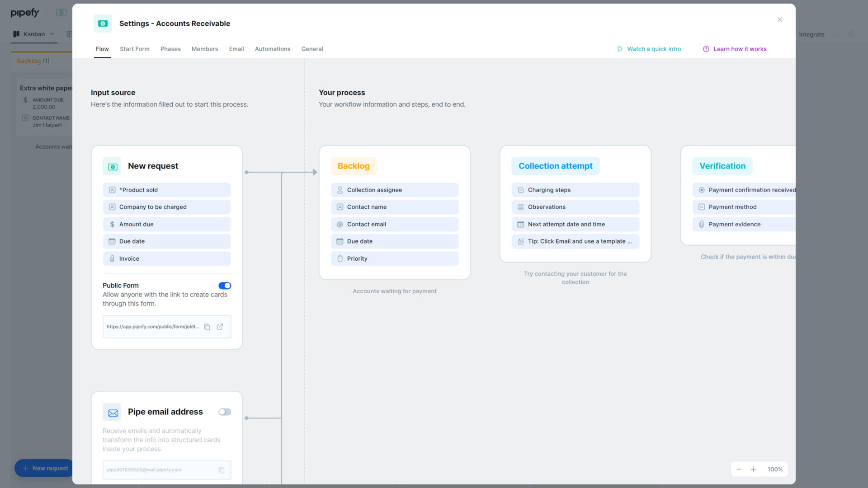Click Learn how it works
This screenshot has height=488, width=868.
(740, 49)
